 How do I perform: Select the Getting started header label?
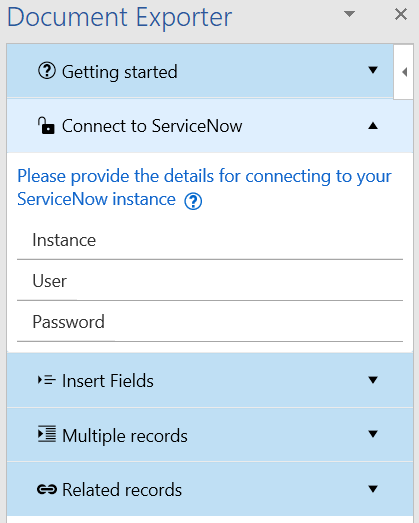point(119,72)
